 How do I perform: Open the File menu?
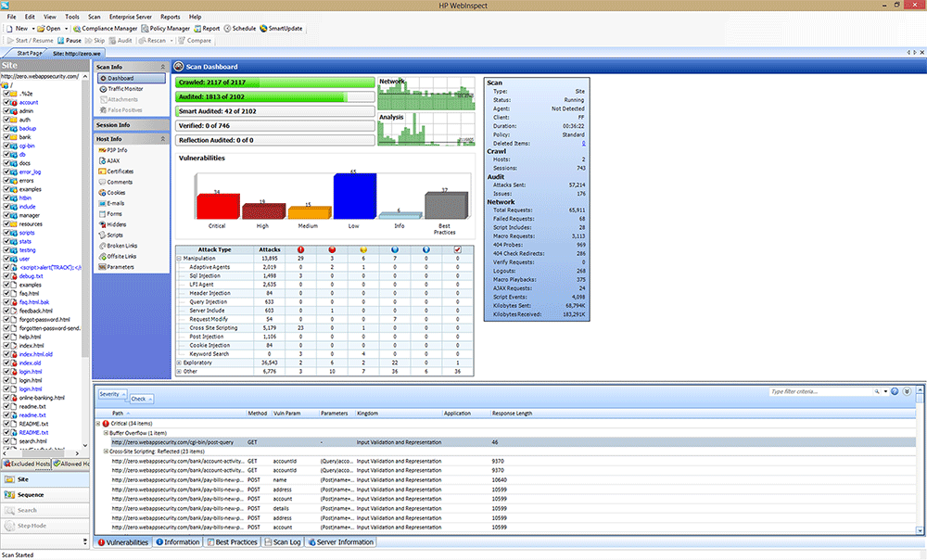point(12,17)
